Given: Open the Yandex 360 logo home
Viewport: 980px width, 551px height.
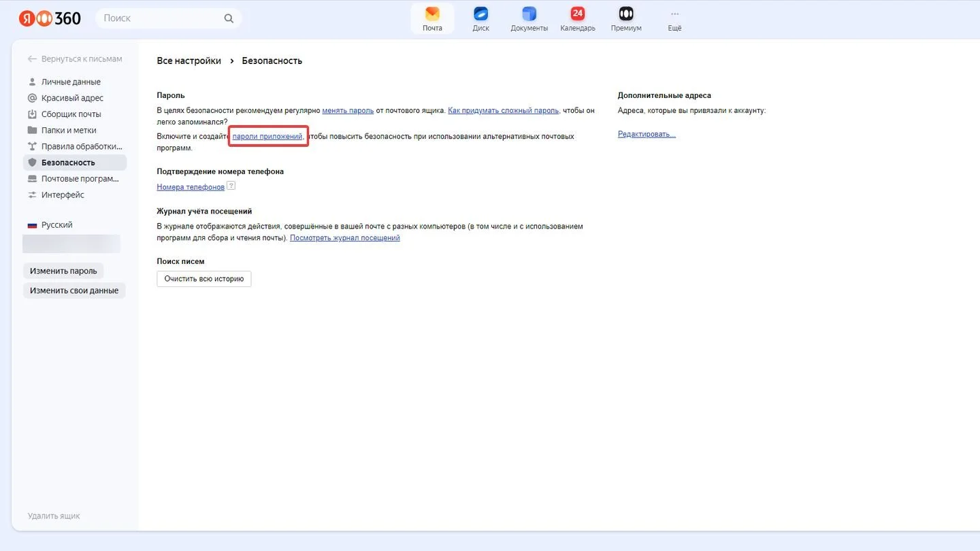Looking at the screenshot, I should click(x=50, y=18).
